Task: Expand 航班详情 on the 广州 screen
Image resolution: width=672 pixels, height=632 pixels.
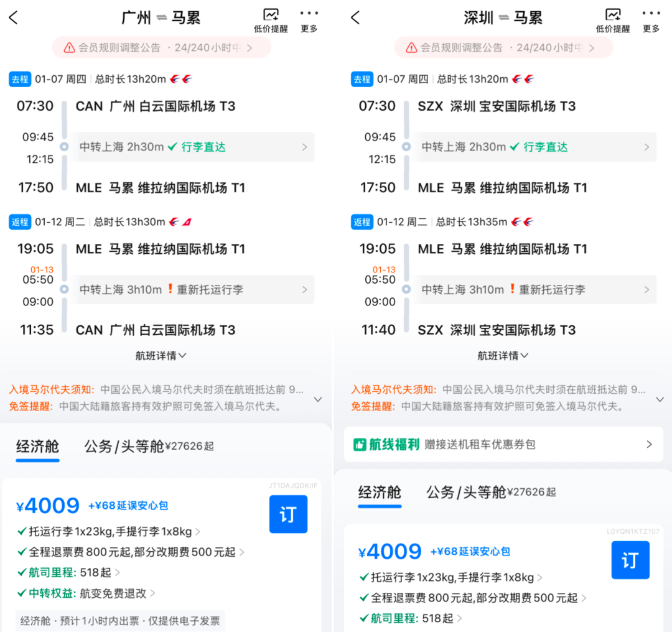Action: pyautogui.click(x=161, y=356)
